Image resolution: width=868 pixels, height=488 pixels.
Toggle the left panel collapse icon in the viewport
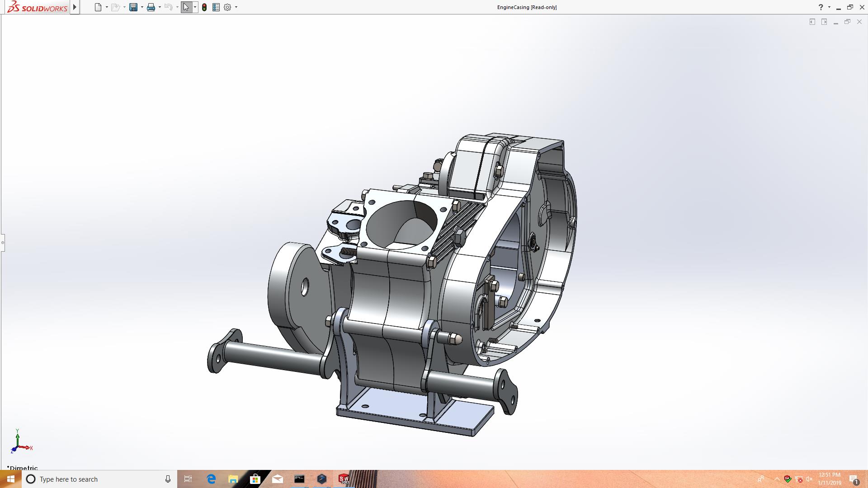click(812, 22)
